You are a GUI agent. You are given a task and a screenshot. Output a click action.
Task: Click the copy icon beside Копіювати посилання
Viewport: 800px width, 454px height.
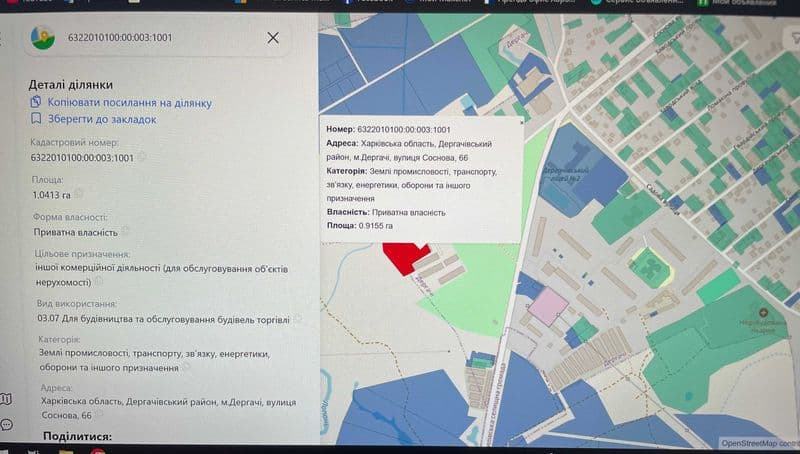click(36, 102)
